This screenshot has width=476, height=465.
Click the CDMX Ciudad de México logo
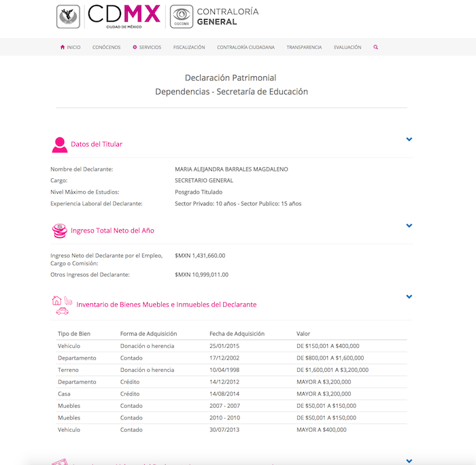click(x=124, y=16)
